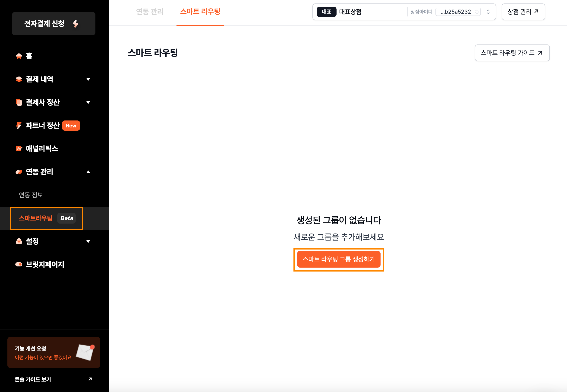Click the 파트너 정산 lightning icon

coord(19,126)
